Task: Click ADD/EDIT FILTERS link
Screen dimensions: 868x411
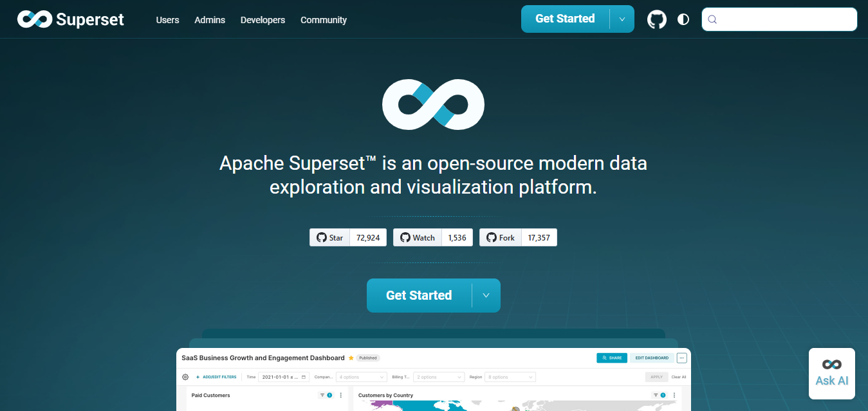Action: click(216, 377)
